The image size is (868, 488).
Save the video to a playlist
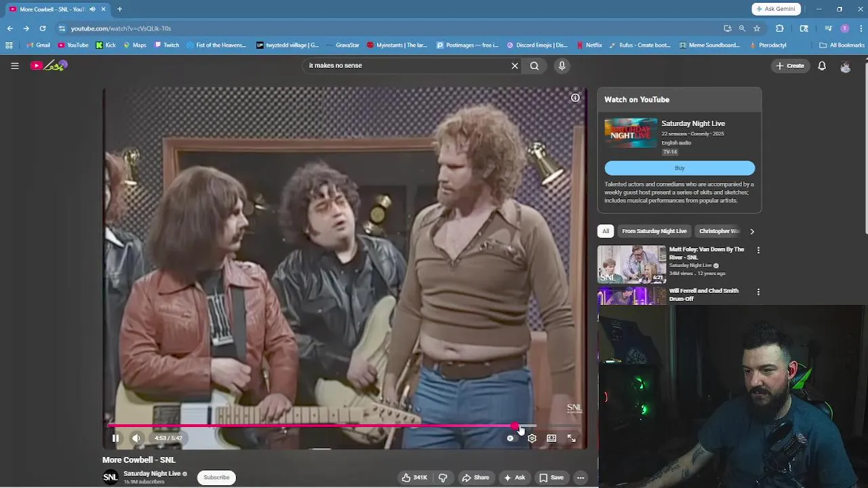[551, 478]
